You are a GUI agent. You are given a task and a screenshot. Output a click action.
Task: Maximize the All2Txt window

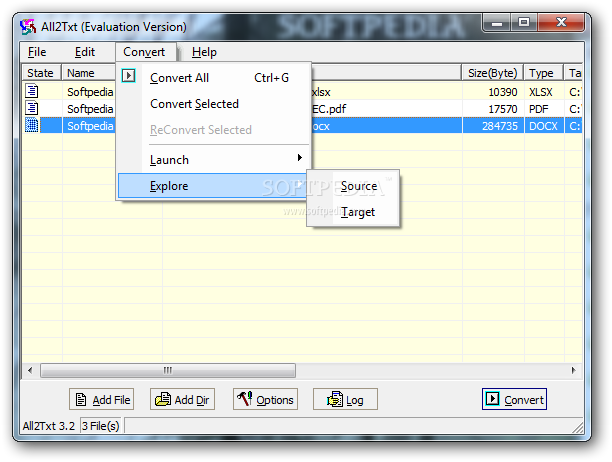[524, 23]
